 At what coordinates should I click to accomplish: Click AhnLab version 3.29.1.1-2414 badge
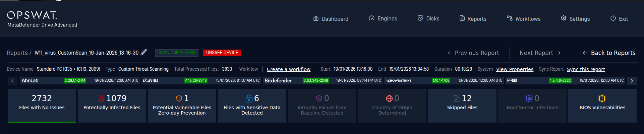pos(75,80)
